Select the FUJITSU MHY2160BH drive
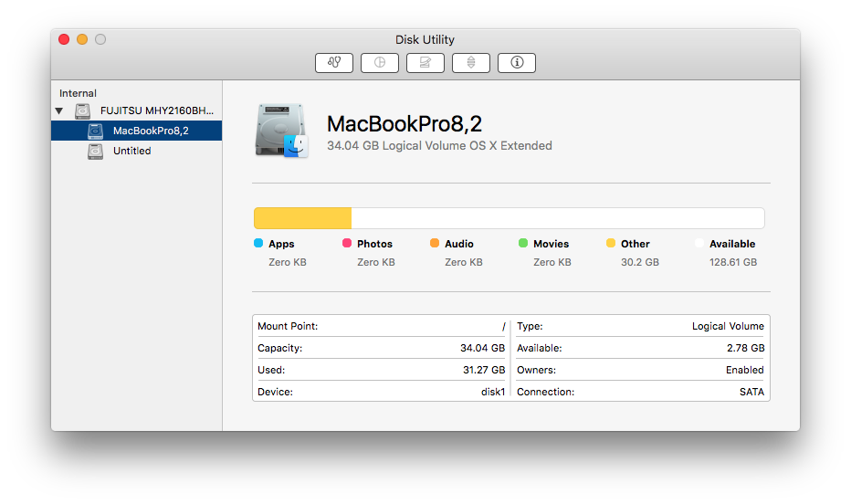This screenshot has height=504, width=851. click(x=136, y=110)
